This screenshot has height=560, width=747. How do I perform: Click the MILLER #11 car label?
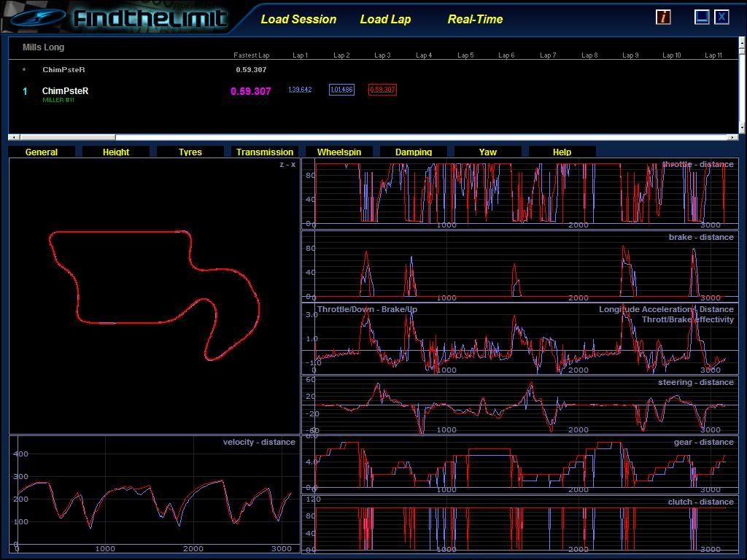point(58,100)
